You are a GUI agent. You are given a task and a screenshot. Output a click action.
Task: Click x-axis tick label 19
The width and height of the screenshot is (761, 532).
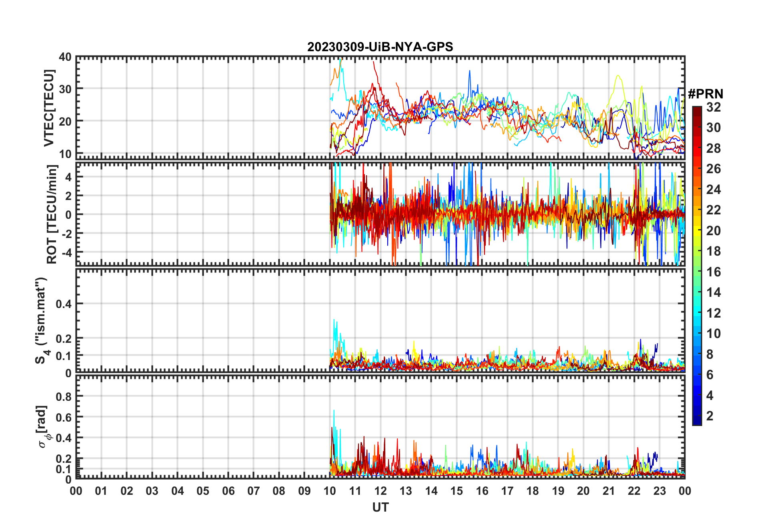pos(558,491)
